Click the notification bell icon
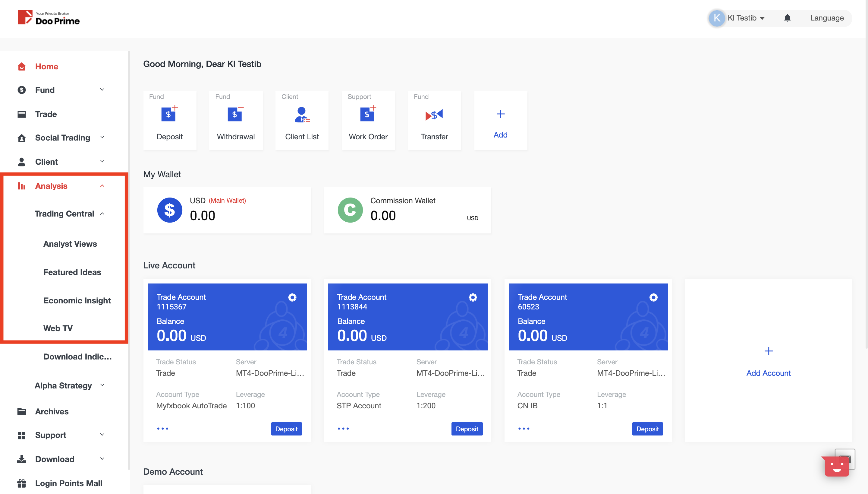The width and height of the screenshot is (868, 494). click(787, 18)
